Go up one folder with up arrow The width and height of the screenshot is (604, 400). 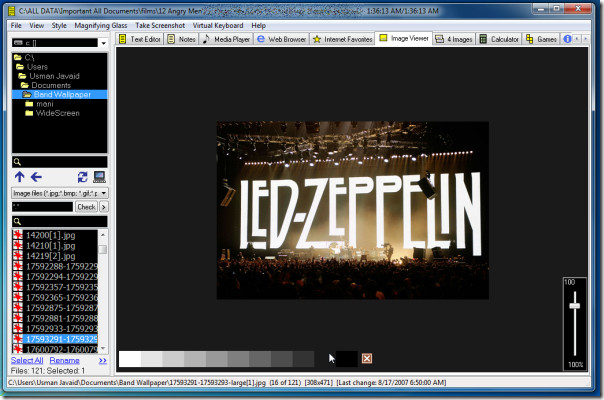(19, 177)
